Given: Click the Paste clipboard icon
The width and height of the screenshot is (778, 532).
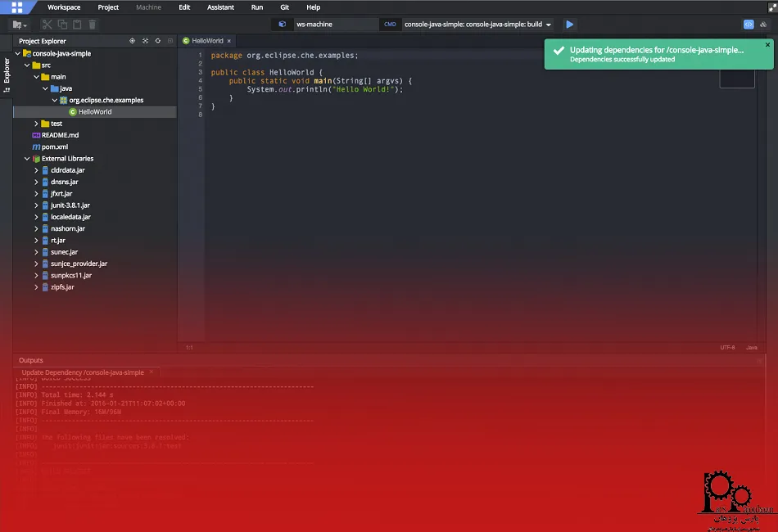Looking at the screenshot, I should [78, 25].
